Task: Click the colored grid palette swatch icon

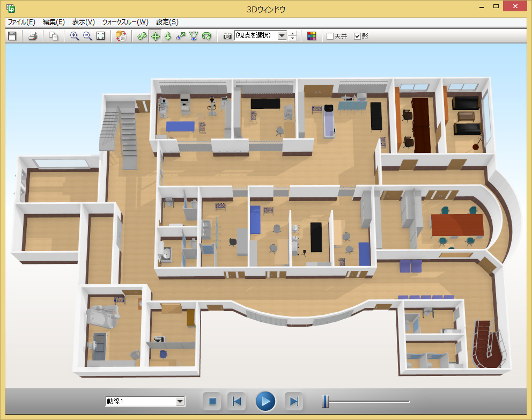Action: click(312, 36)
